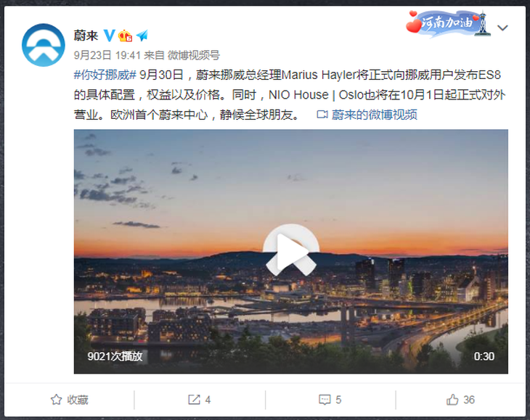Open the #你好挪威# hashtag topic
Viewport: 530px width, 420px height.
(x=105, y=75)
